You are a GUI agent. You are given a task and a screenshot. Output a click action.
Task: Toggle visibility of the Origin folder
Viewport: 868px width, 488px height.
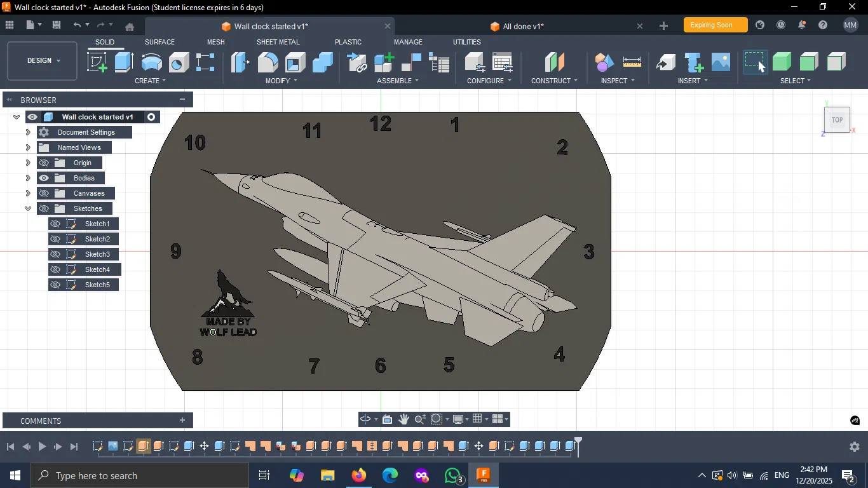pyautogui.click(x=44, y=163)
